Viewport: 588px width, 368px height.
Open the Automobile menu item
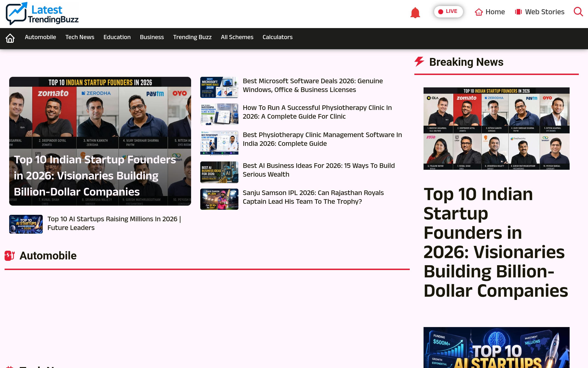click(x=40, y=37)
